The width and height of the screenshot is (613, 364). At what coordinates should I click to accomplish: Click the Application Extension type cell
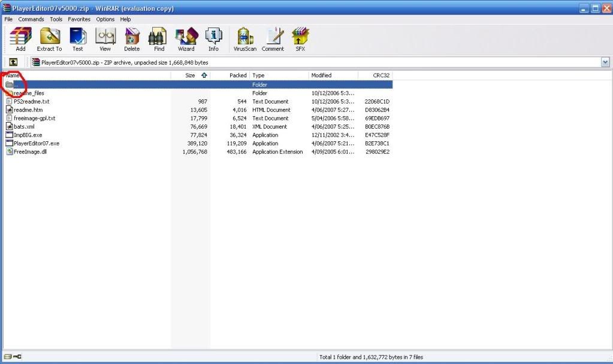(x=277, y=151)
